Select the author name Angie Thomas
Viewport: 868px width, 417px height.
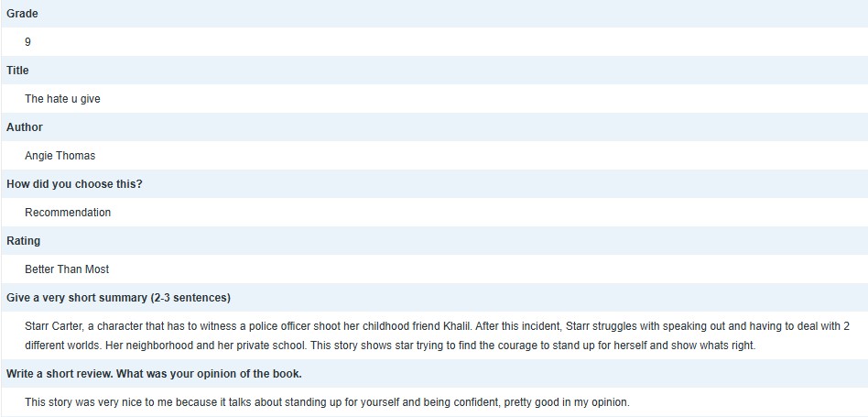(x=60, y=156)
